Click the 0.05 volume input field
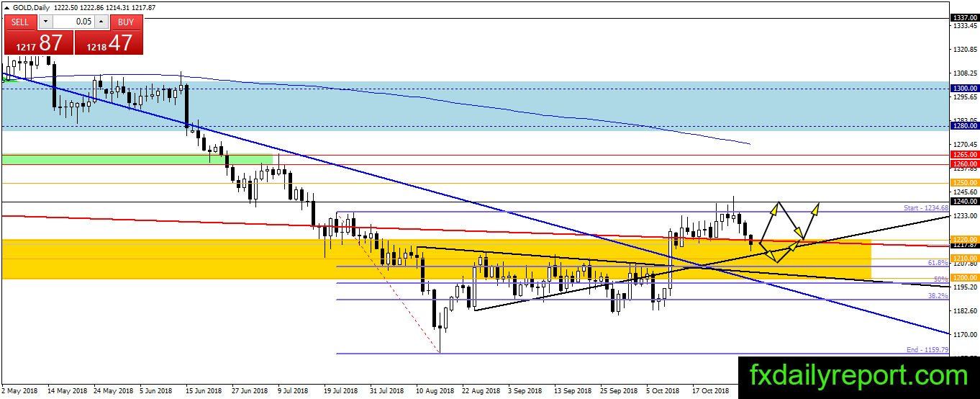980x399 pixels. (73, 22)
